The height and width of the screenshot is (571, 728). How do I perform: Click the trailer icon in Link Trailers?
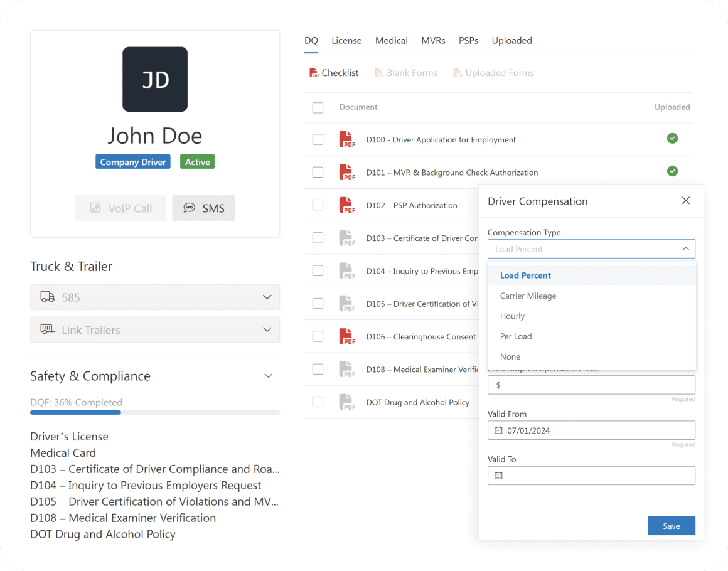[47, 329]
